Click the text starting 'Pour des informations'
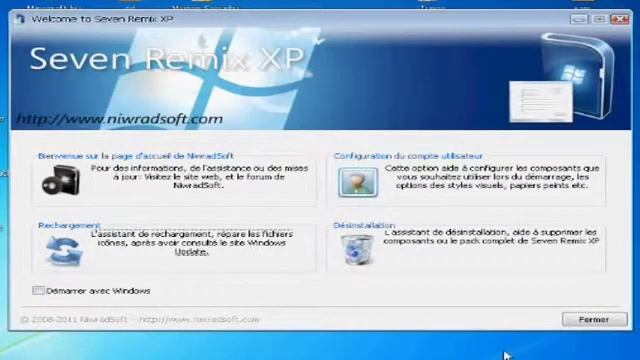The image size is (640, 360). point(199,177)
